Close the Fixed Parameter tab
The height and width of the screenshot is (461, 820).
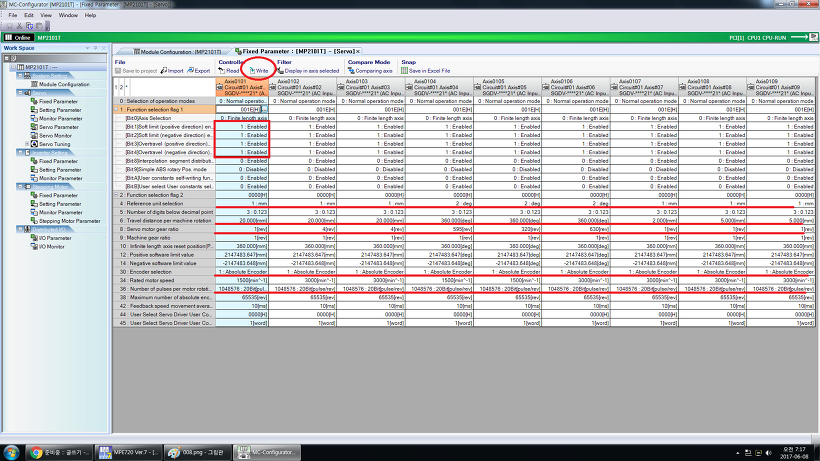point(358,51)
